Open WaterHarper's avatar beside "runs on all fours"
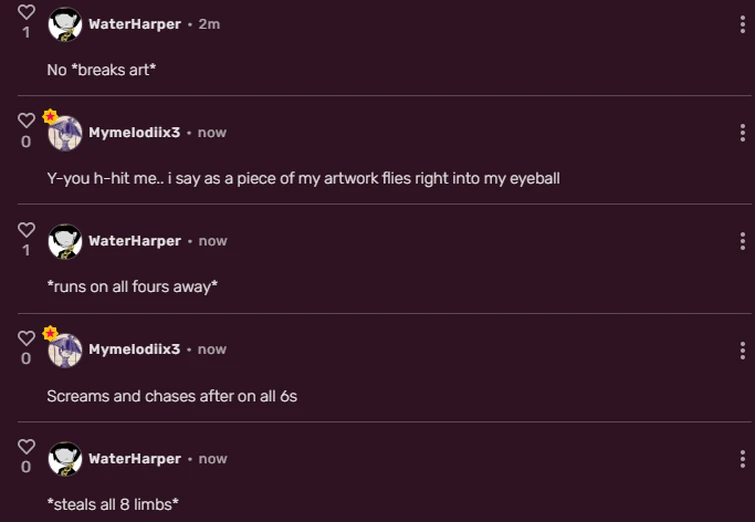 65,241
